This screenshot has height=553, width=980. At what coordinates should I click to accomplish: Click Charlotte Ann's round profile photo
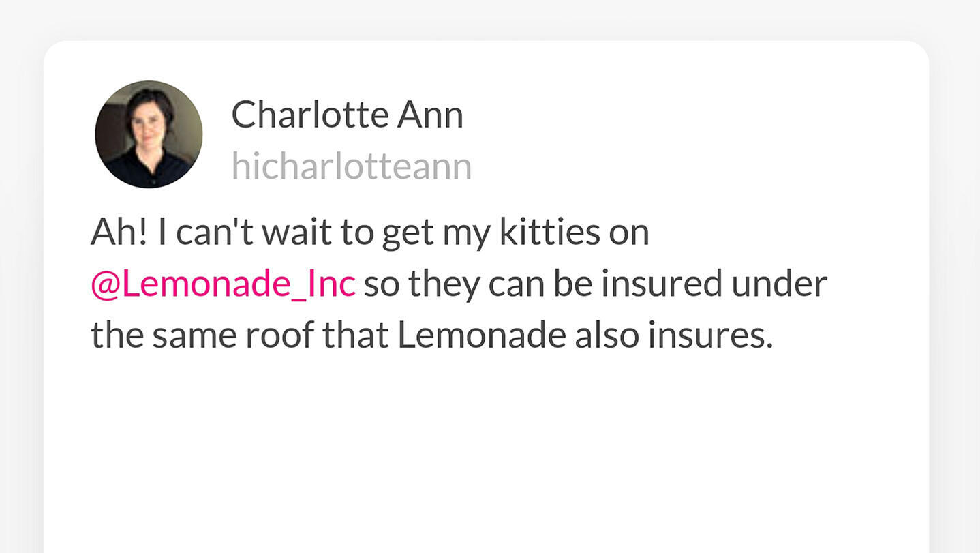coord(149,134)
